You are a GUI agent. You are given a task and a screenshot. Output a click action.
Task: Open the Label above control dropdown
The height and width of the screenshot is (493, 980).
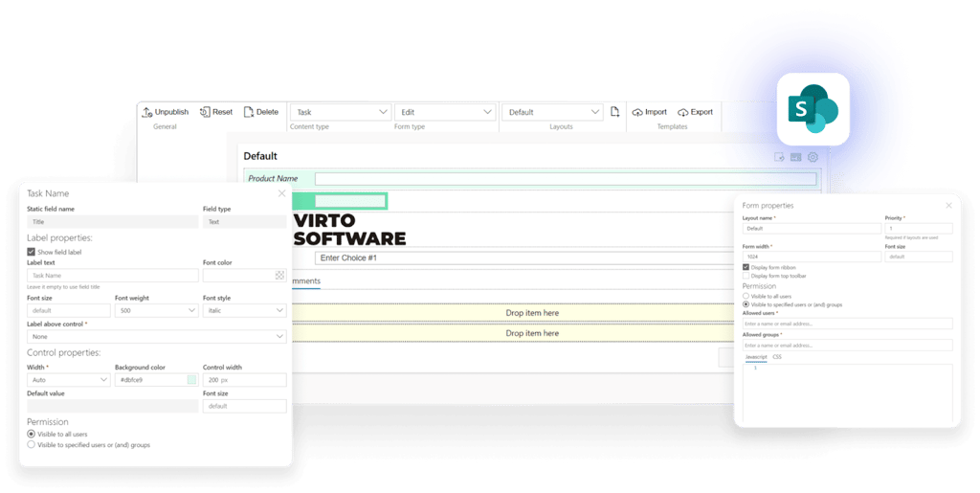pyautogui.click(x=156, y=336)
